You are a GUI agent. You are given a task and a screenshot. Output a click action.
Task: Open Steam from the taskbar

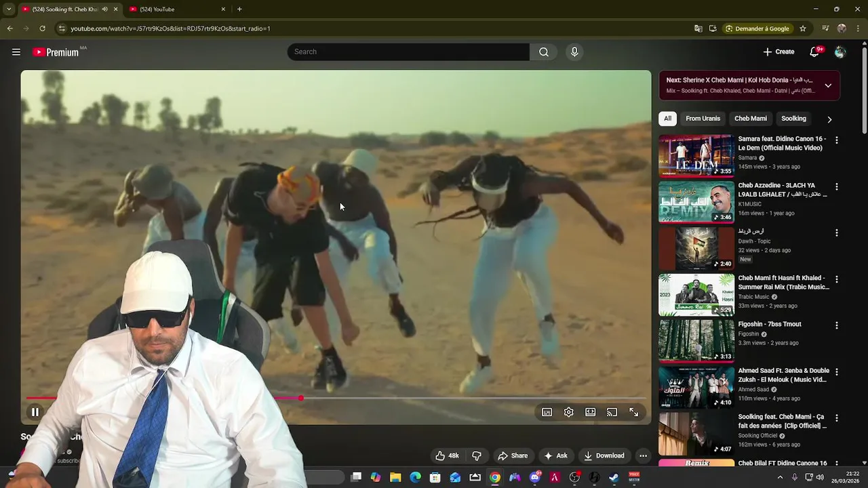coord(614,477)
